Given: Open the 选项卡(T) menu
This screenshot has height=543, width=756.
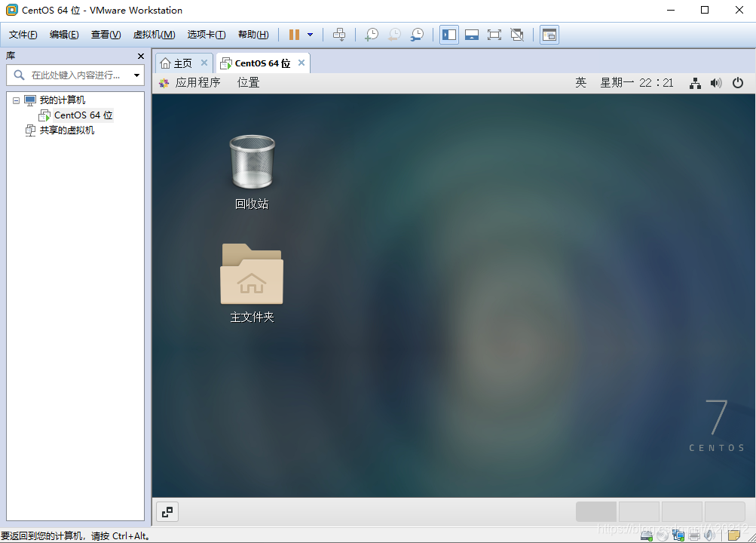Looking at the screenshot, I should pyautogui.click(x=207, y=35).
